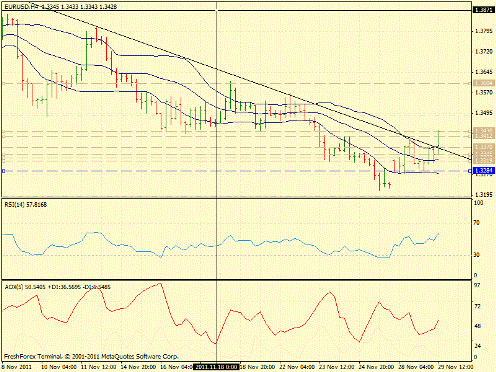Click the 28 Nov 04:00 time label

pyautogui.click(x=416, y=367)
